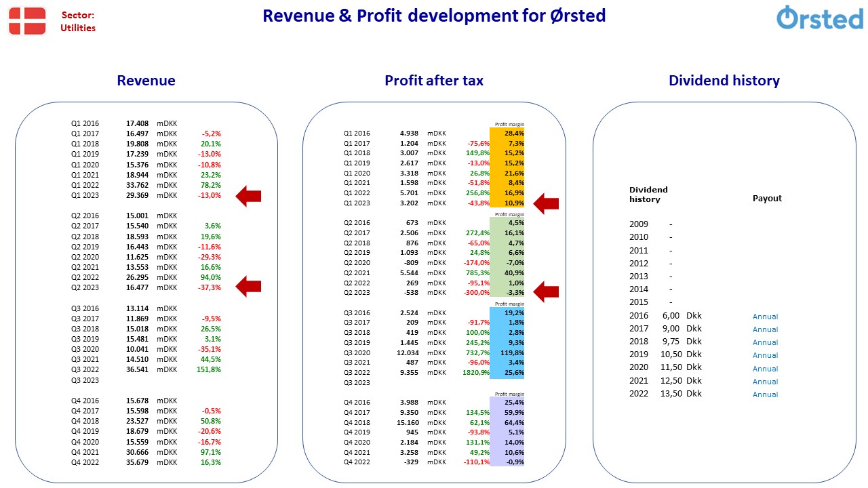The height and width of the screenshot is (488, 868).
Task: Click the 2015 dividend row
Action: [651, 302]
